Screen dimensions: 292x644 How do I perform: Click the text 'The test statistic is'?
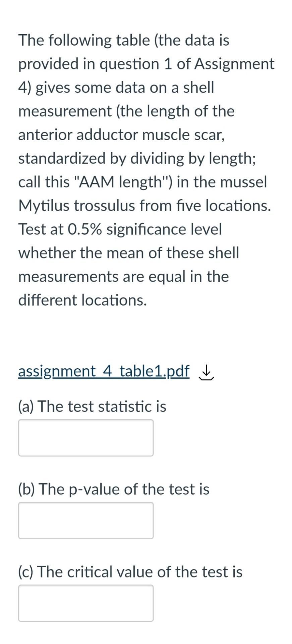tap(92, 406)
